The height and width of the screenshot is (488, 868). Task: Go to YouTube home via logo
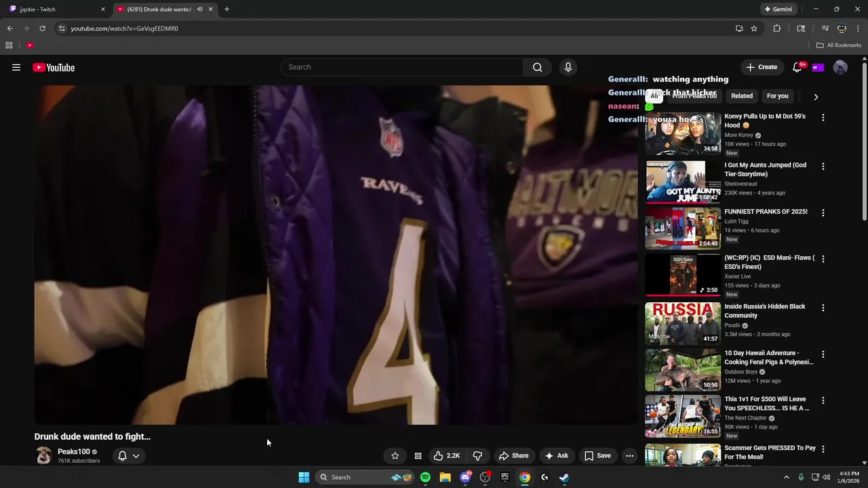point(54,67)
